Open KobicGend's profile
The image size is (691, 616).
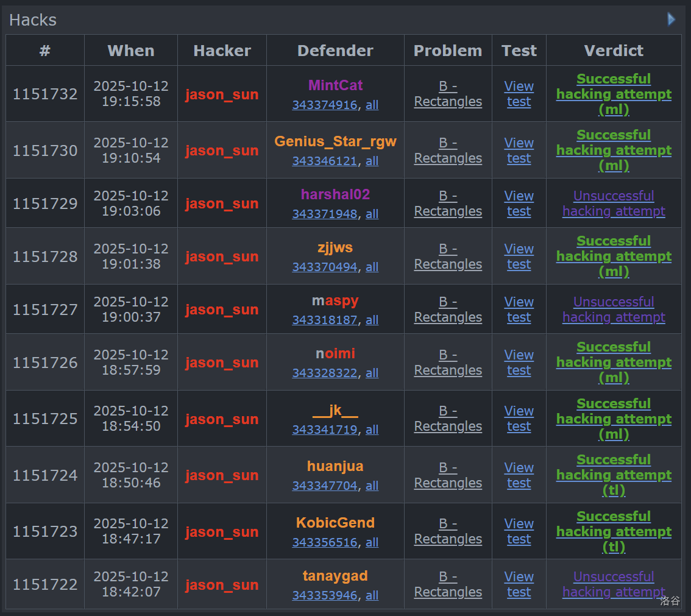click(x=335, y=523)
